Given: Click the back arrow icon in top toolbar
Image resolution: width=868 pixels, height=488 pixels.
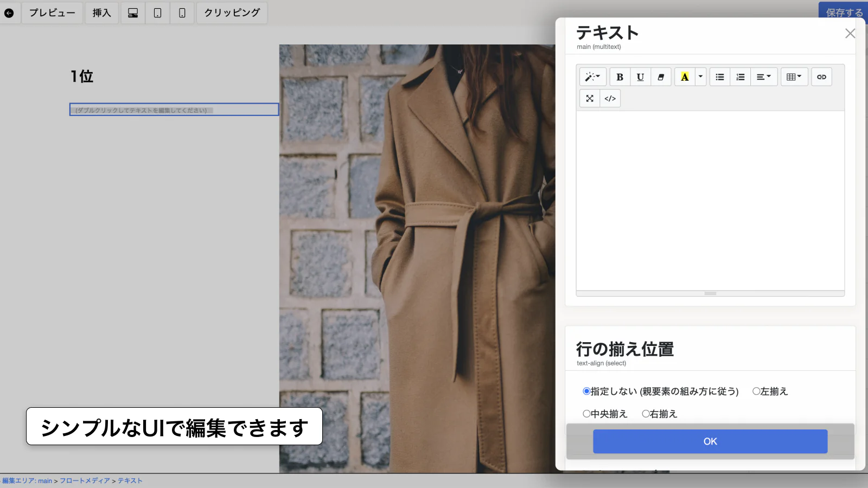Looking at the screenshot, I should click(x=9, y=13).
